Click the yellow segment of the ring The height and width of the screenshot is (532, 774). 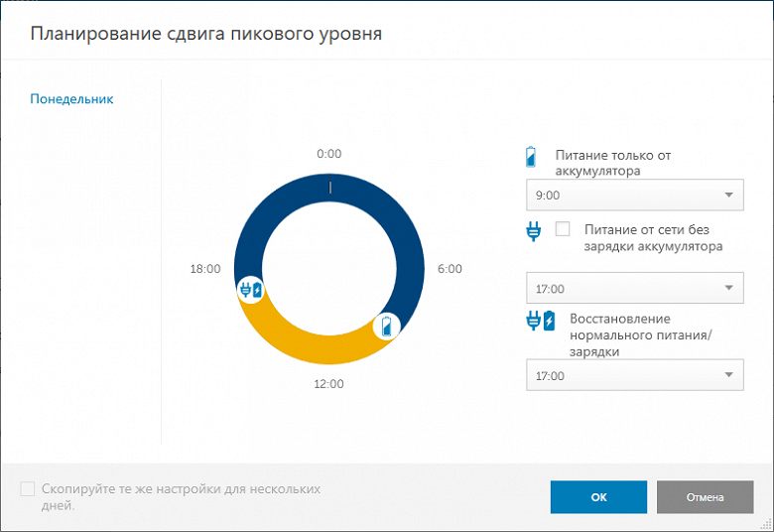click(x=316, y=348)
